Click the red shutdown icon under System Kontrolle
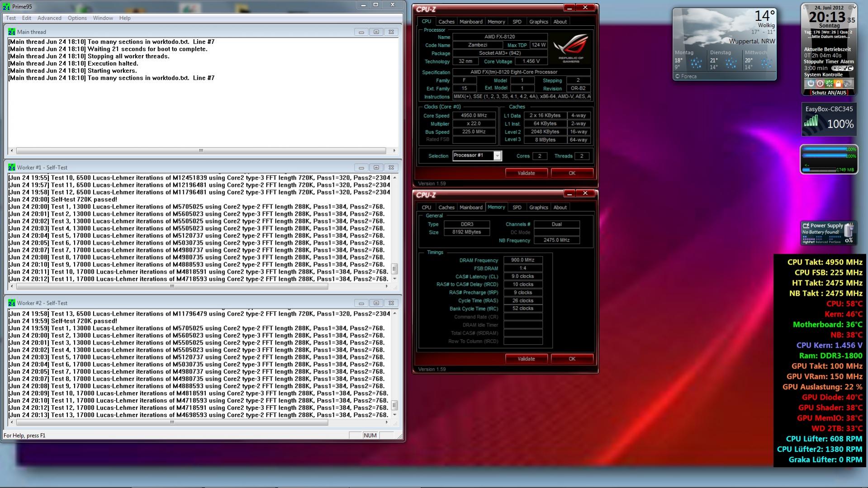Image resolution: width=868 pixels, height=488 pixels. tap(820, 84)
